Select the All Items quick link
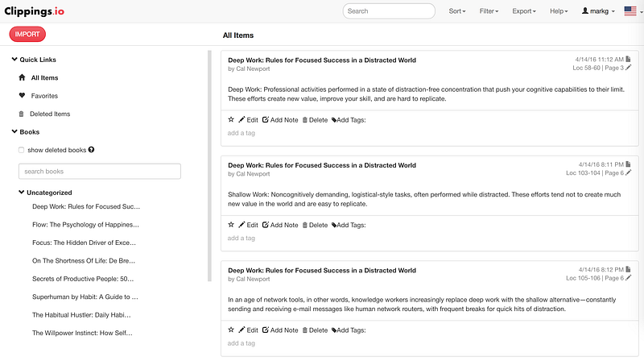644x361 pixels. [x=45, y=77]
